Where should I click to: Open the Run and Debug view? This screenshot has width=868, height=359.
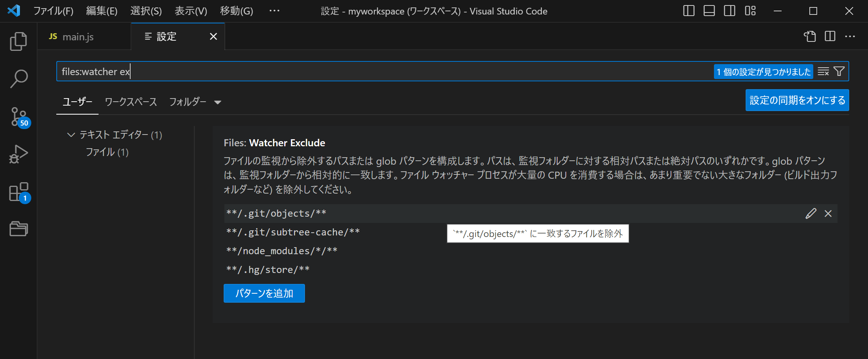tap(18, 154)
